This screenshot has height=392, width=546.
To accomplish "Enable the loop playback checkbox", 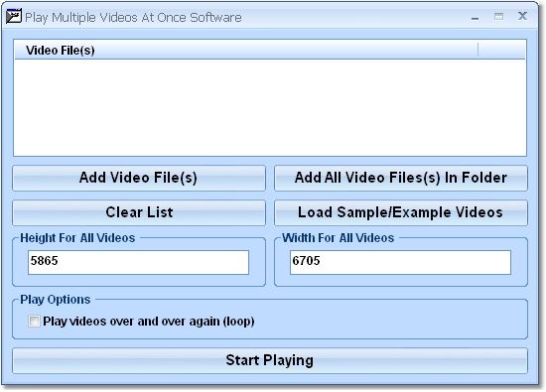I will [x=34, y=321].
